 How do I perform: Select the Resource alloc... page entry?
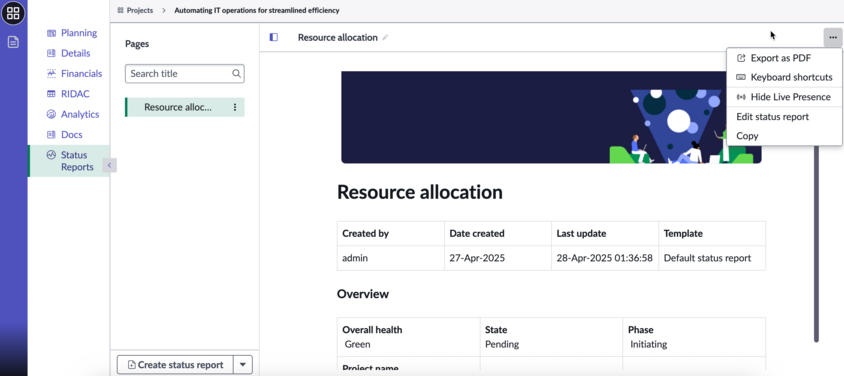click(185, 107)
